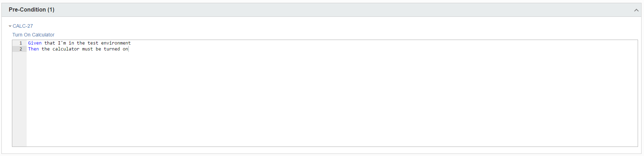Open the CALC-27 issue link
The height and width of the screenshot is (156, 644).
click(x=23, y=26)
